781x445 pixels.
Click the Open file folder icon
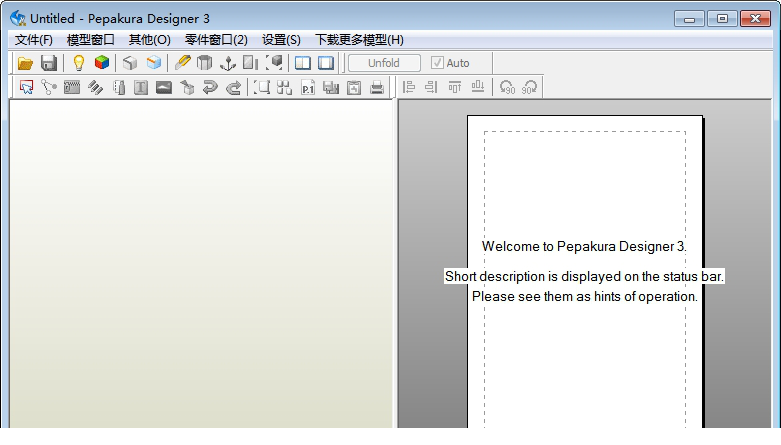click(x=25, y=63)
